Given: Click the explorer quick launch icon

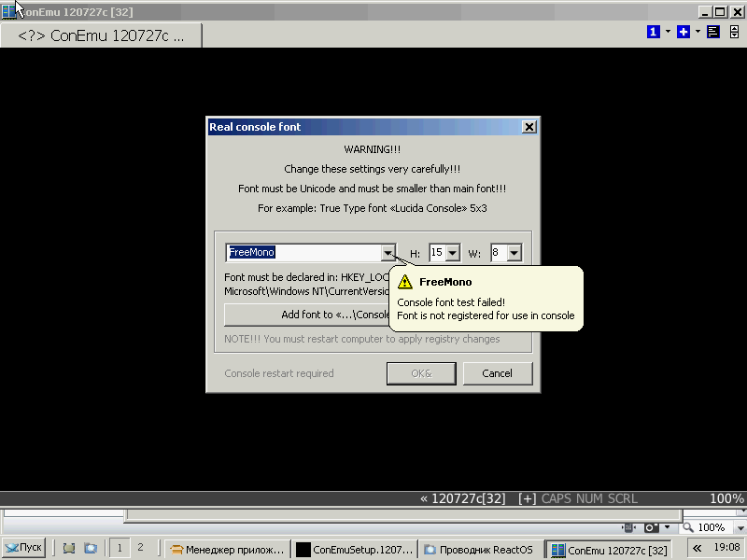Looking at the screenshot, I should (x=91, y=549).
